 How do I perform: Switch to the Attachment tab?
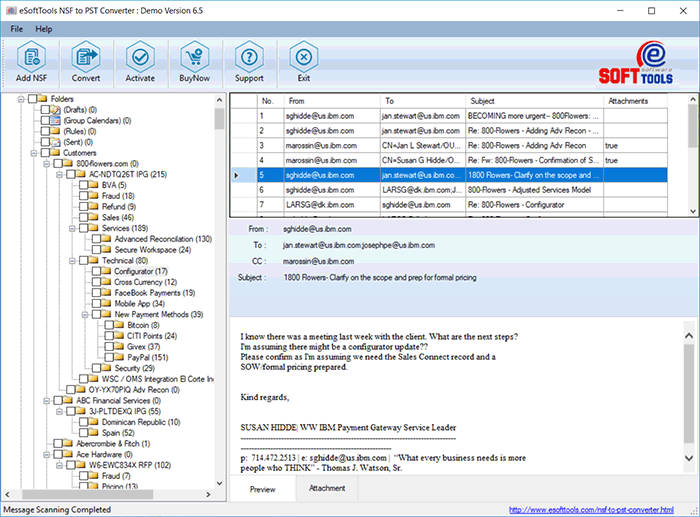pos(327,488)
